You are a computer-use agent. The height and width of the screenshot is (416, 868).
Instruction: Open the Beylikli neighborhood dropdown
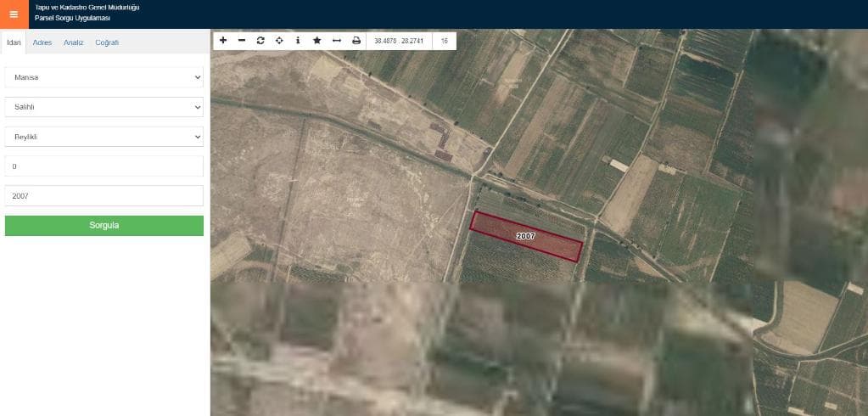(104, 137)
